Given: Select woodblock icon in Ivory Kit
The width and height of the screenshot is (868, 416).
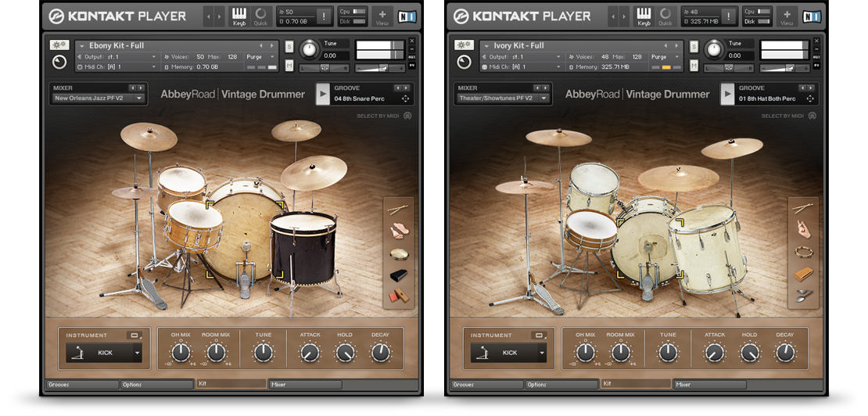Looking at the screenshot, I should pos(802,274).
